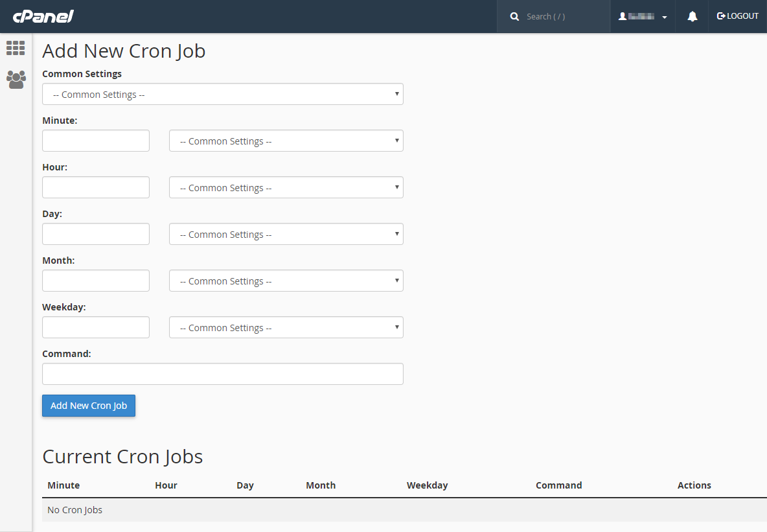
Task: Open the User Manager people icon
Action: click(16, 79)
